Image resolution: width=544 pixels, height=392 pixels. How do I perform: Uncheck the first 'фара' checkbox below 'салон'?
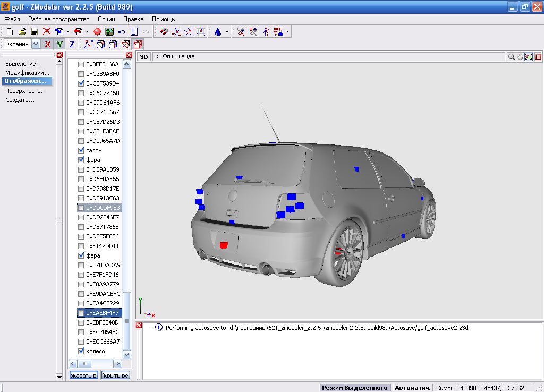[81, 160]
